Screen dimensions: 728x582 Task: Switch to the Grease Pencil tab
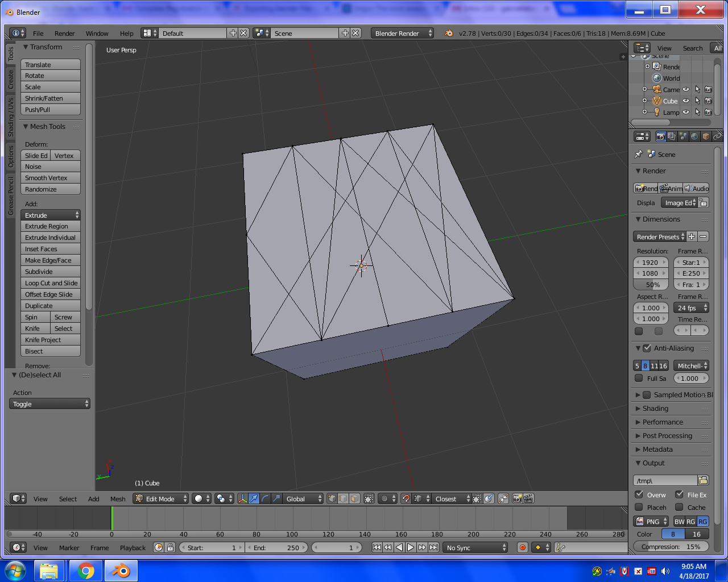[10, 196]
